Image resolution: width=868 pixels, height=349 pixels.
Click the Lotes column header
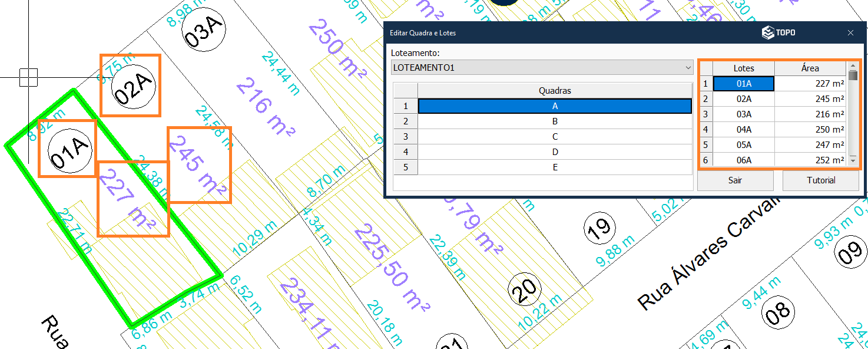[743, 68]
